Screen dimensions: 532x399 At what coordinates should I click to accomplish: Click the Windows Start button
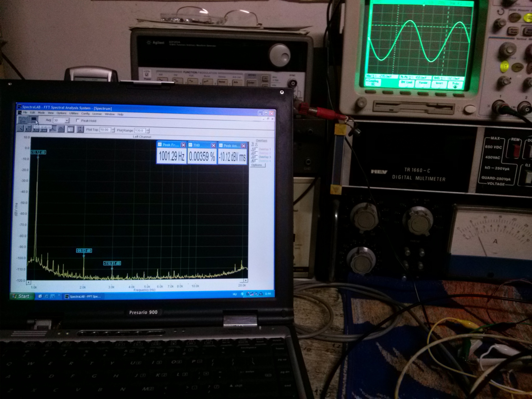click(x=22, y=296)
